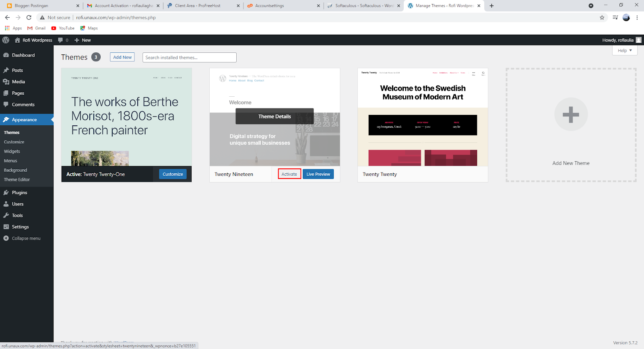Open the Twenty Twenty theme screenshot
The width and height of the screenshot is (644, 349).
coord(423,117)
